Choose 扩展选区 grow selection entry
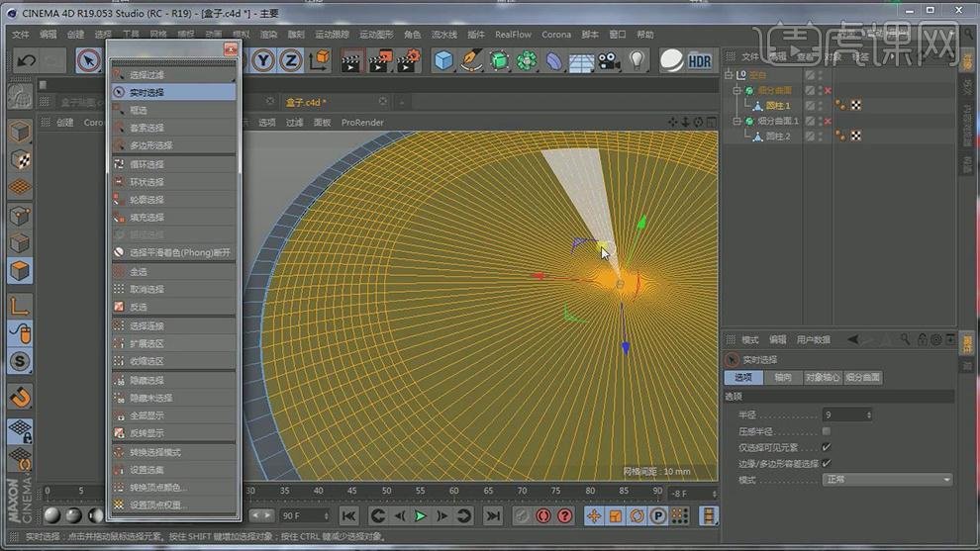The height and width of the screenshot is (551, 980). [x=174, y=343]
